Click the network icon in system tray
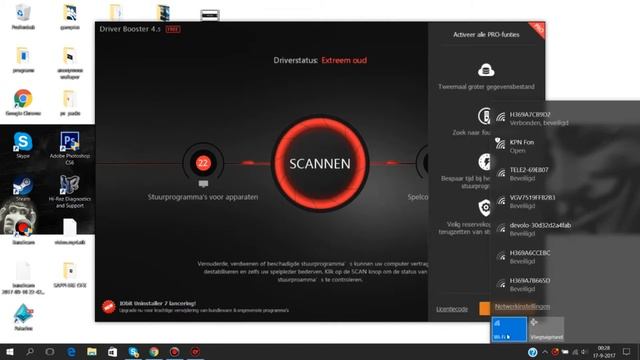 click(575, 352)
